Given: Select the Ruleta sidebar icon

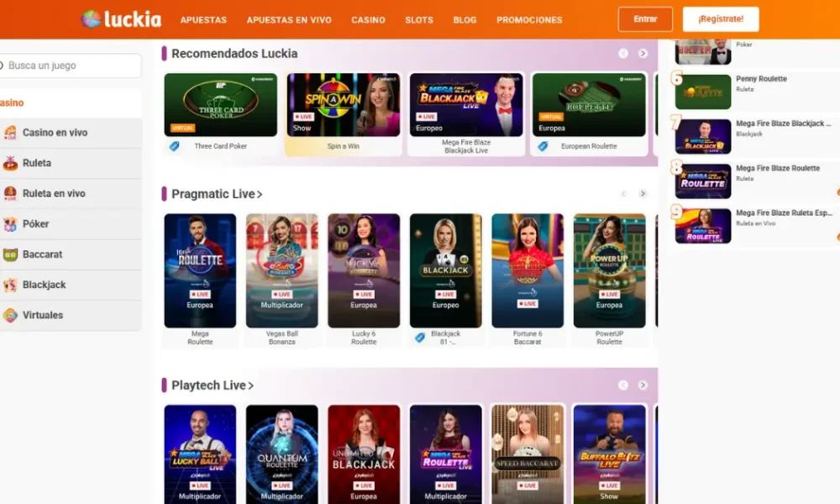Looking at the screenshot, I should point(9,163).
